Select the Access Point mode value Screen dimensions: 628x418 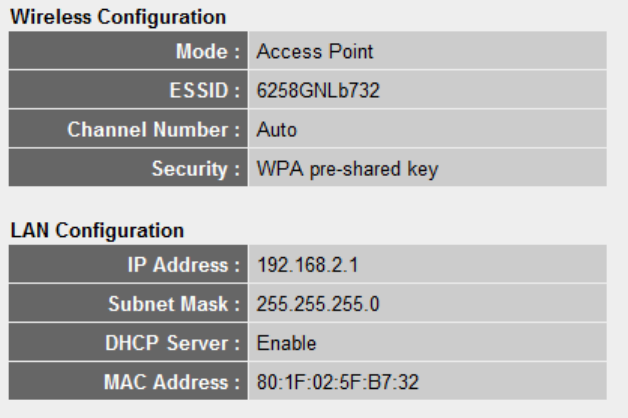[315, 52]
